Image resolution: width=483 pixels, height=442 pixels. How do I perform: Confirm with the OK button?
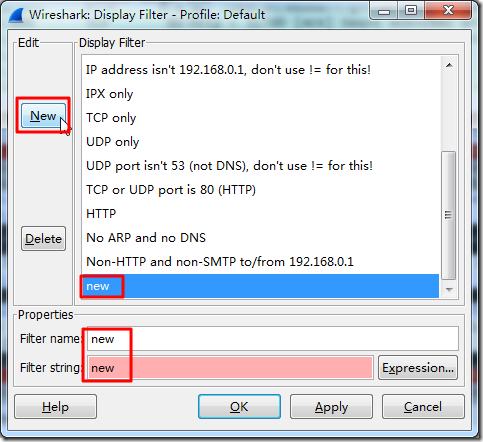click(x=239, y=407)
